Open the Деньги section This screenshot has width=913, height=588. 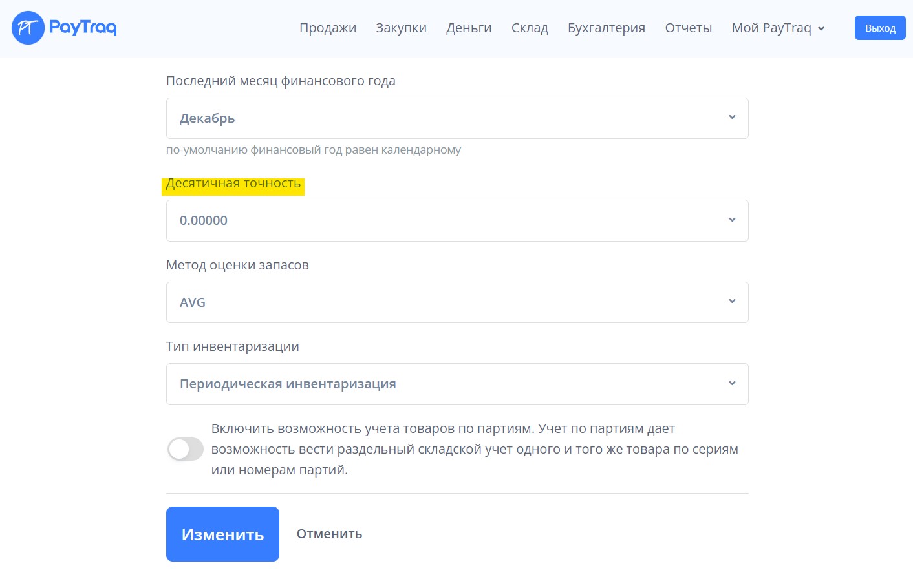469,28
